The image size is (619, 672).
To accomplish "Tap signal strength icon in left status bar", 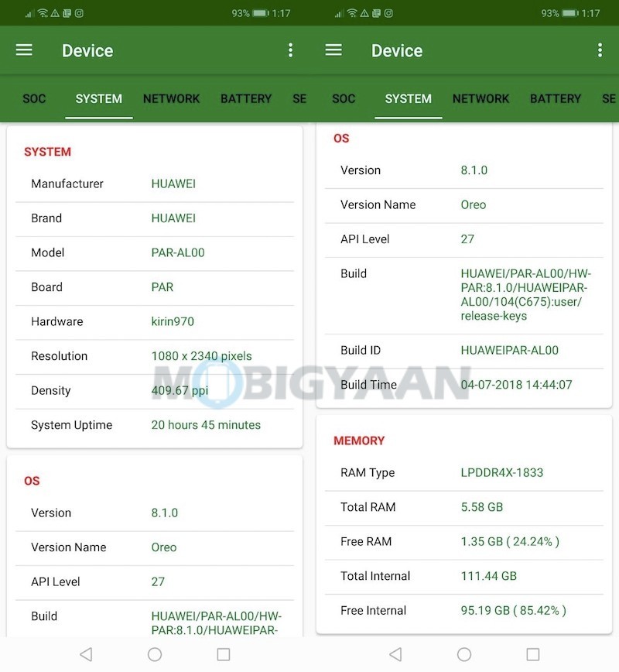I will 29,14.
